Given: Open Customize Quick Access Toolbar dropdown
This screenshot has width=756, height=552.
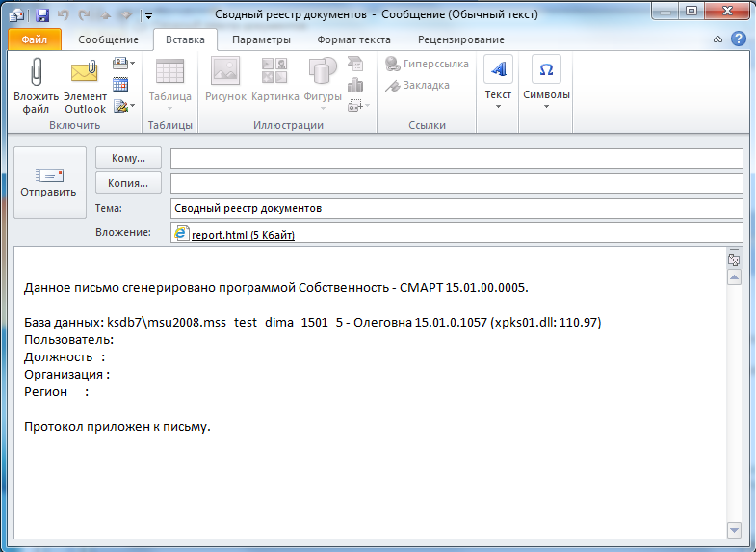Looking at the screenshot, I should point(148,16).
